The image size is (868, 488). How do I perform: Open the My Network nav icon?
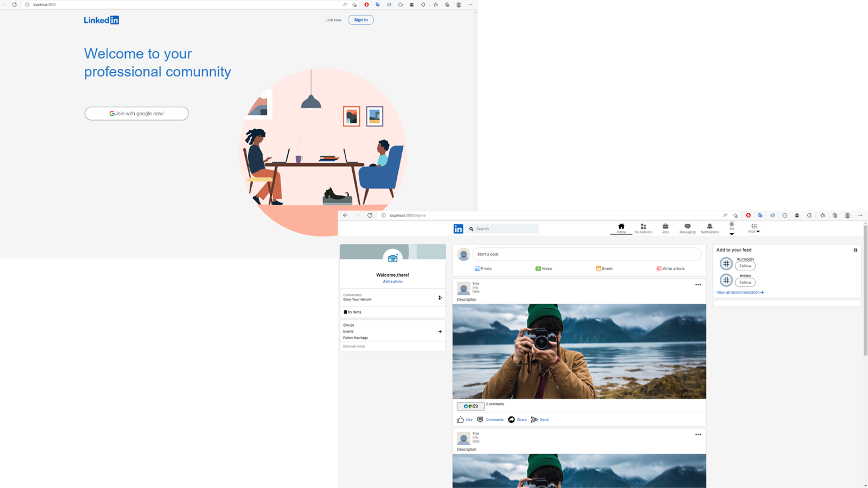[643, 226]
